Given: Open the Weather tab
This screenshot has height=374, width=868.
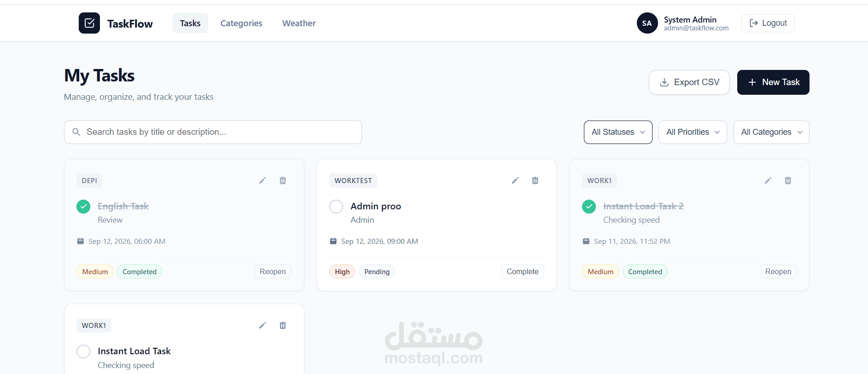Looking at the screenshot, I should point(299,23).
